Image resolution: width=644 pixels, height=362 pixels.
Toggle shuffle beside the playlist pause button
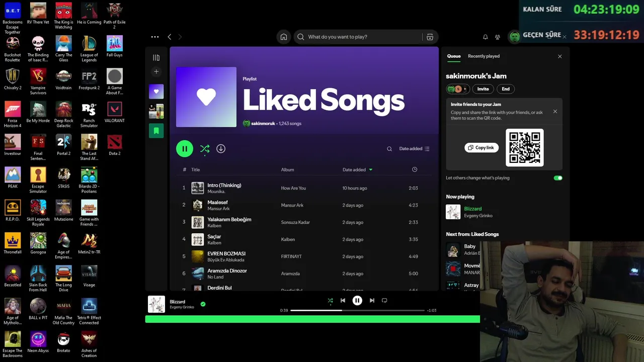point(205,149)
